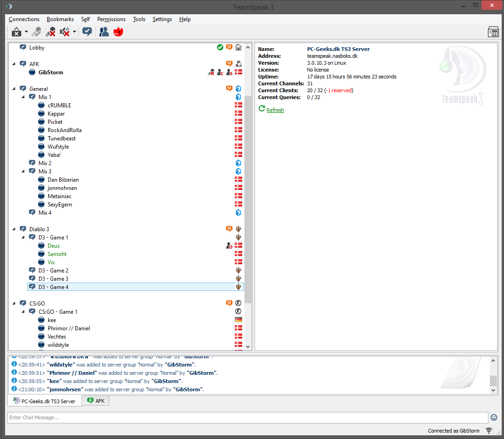The image size is (504, 439).
Task: Collapse the AFK channel
Action: [x=14, y=64]
